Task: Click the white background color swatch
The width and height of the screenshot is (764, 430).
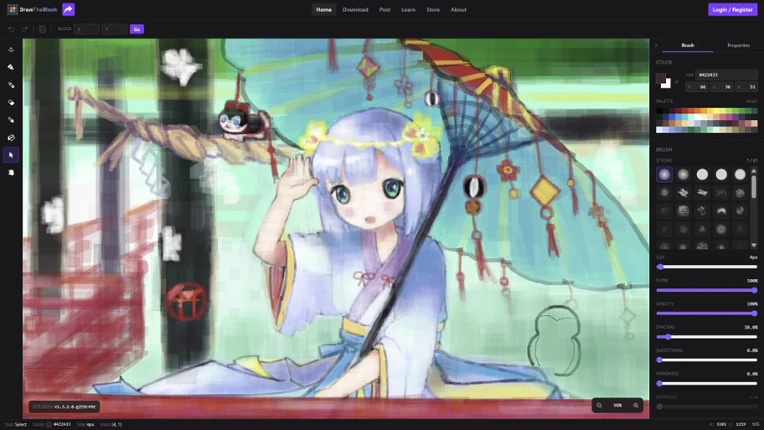Action: [x=667, y=85]
